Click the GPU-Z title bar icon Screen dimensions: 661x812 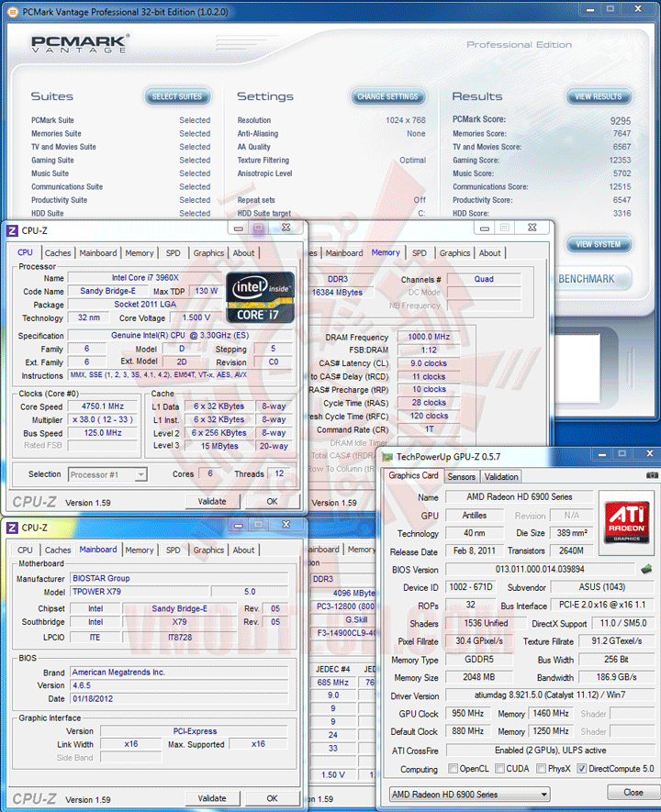(387, 457)
